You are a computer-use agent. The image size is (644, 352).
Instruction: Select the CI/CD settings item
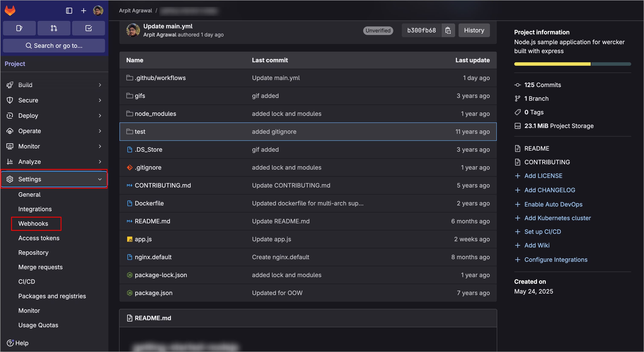point(27,282)
